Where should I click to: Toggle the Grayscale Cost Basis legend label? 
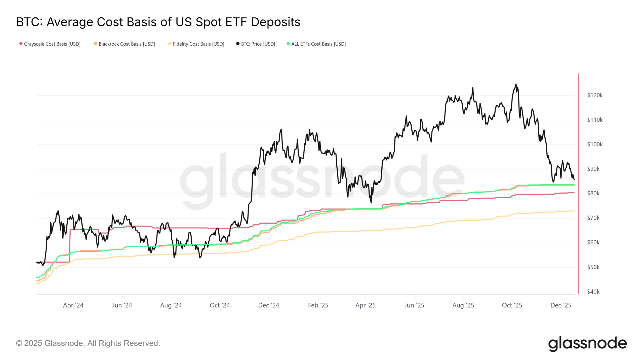click(52, 44)
